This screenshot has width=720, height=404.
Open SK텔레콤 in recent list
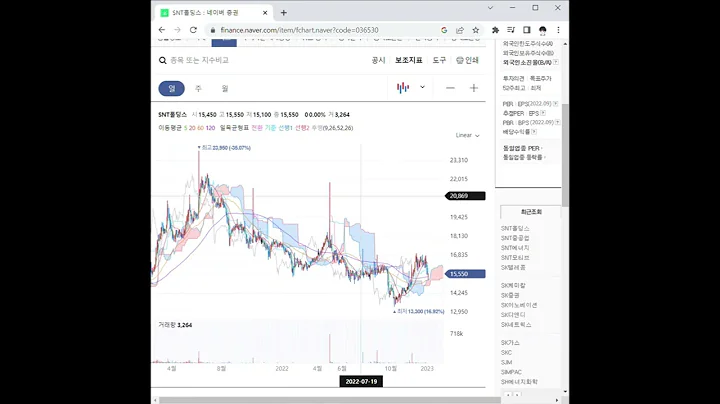click(x=513, y=267)
